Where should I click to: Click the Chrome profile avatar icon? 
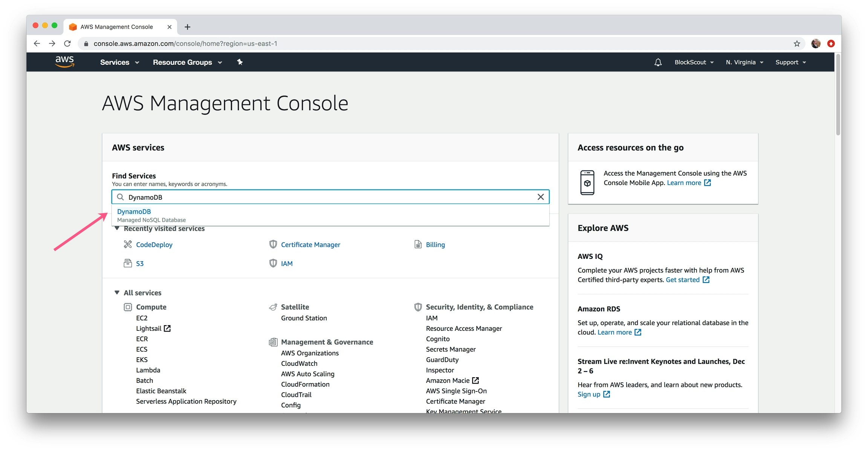point(816,44)
